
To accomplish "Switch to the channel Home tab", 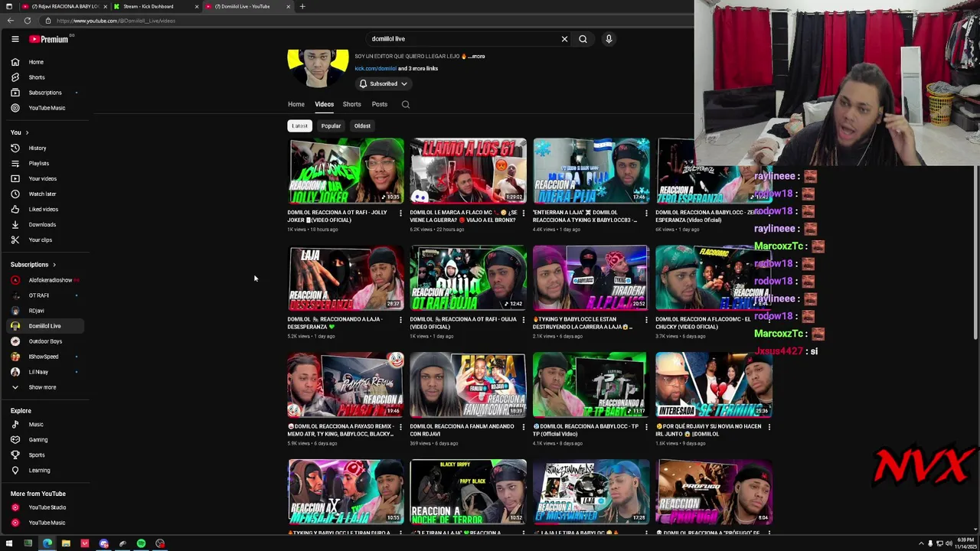I will (x=296, y=105).
